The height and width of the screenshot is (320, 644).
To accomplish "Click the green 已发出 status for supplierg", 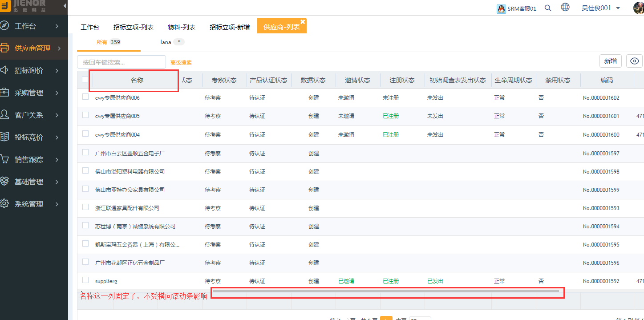I will pos(435,281).
